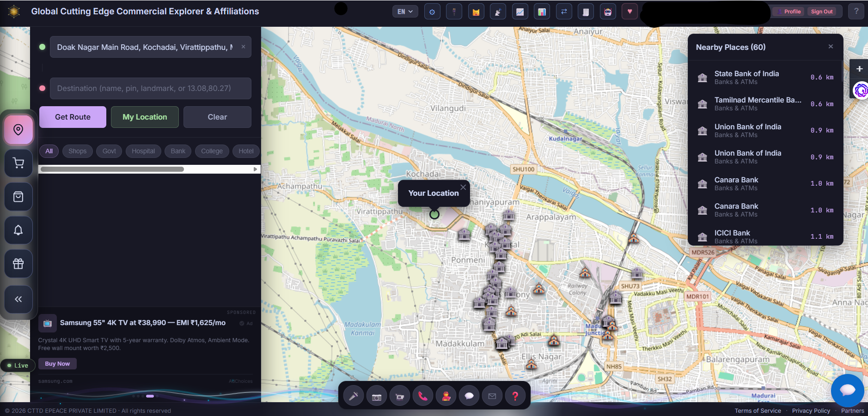Image resolution: width=868 pixels, height=416 pixels.
Task: Select Tamilnad Mercantile Bank nearby result
Action: [765, 104]
